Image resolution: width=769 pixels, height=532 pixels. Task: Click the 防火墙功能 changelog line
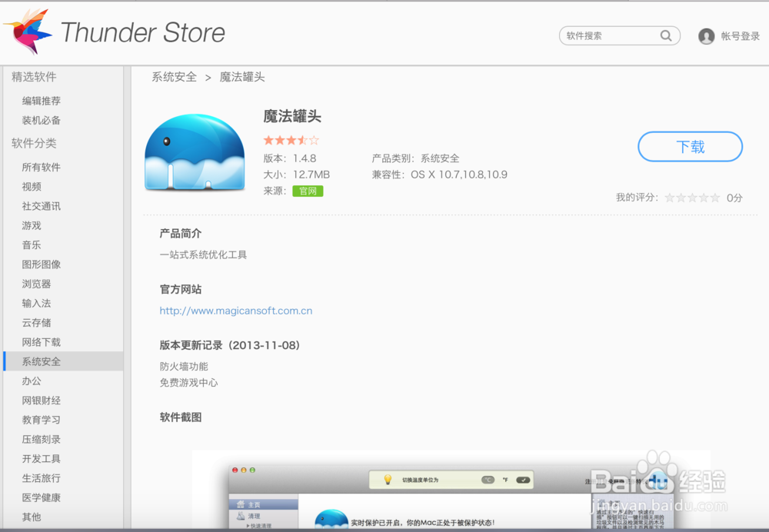tap(184, 366)
